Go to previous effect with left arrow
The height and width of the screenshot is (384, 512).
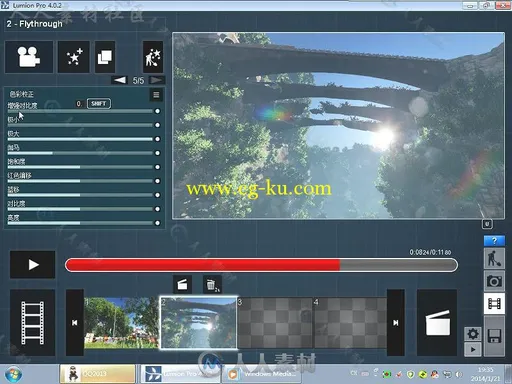coord(120,80)
